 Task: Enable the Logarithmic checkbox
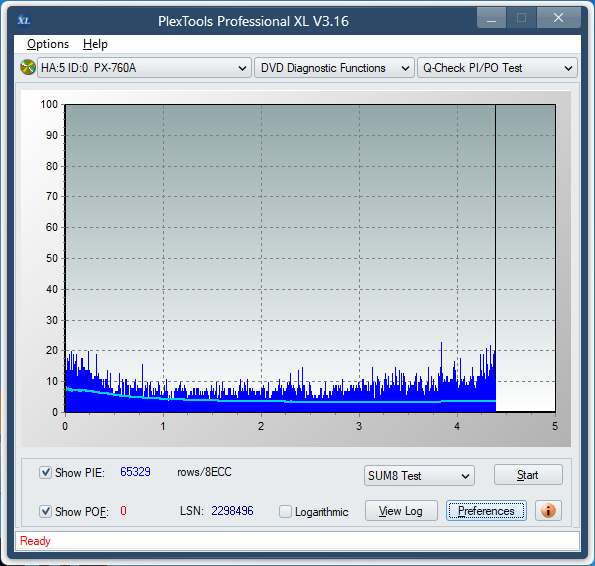(285, 511)
